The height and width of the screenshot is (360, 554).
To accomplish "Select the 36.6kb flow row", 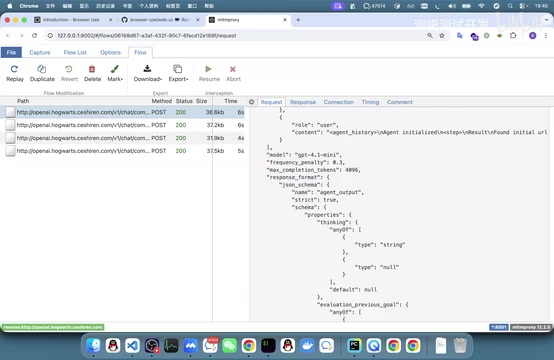I will click(122, 112).
